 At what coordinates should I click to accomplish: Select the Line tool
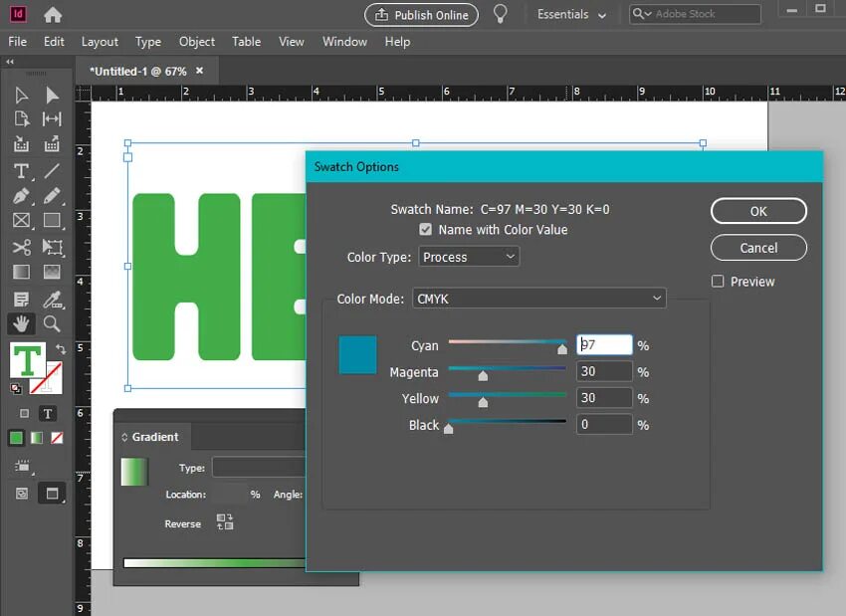(x=52, y=170)
